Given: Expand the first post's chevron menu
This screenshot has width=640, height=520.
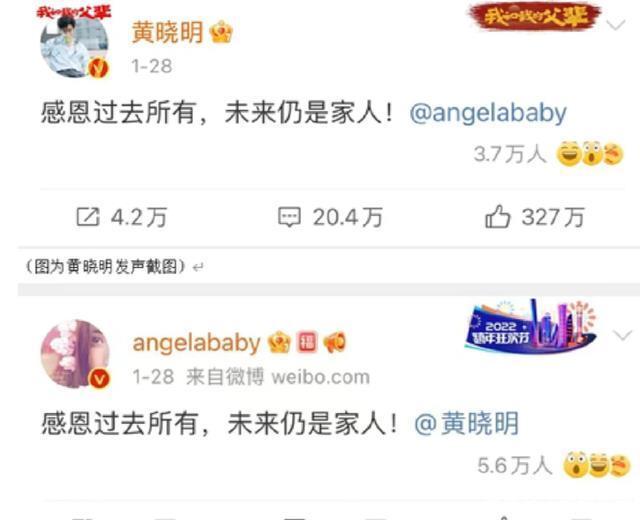Looking at the screenshot, I should pos(616,25).
